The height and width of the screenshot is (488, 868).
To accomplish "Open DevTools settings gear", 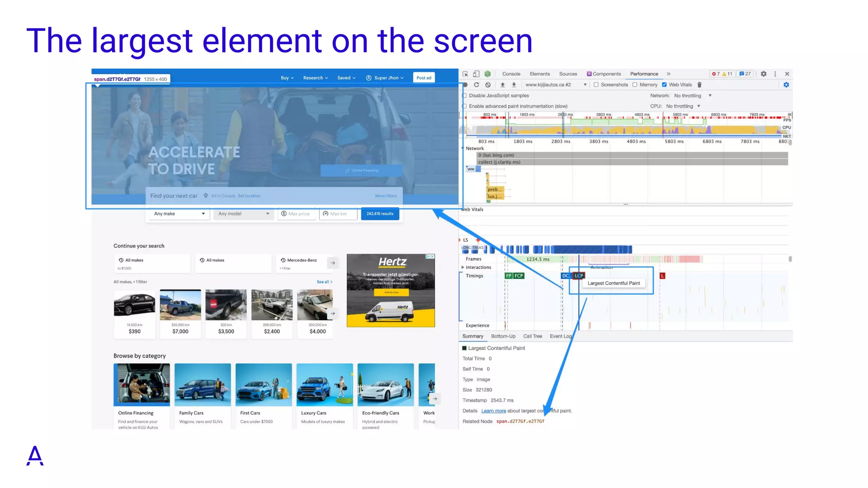I will pyautogui.click(x=764, y=74).
